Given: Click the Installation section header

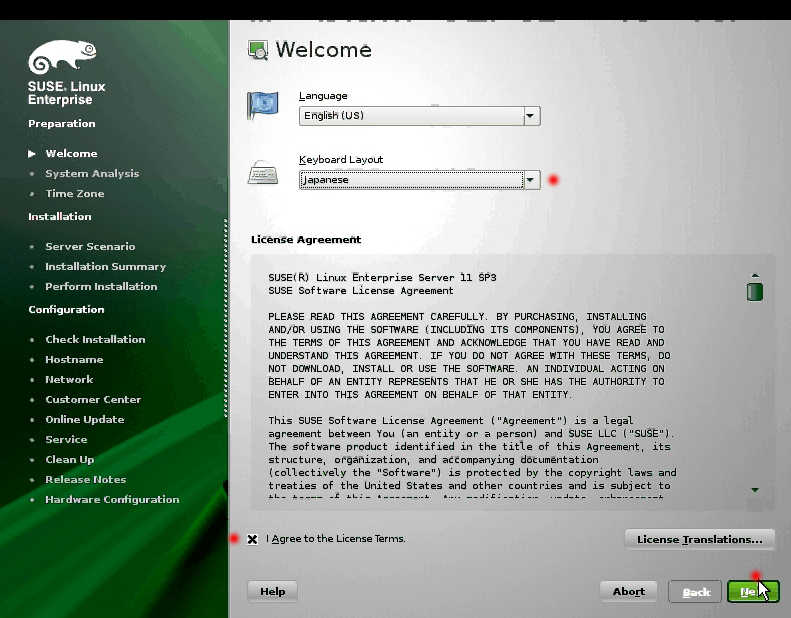Looking at the screenshot, I should coord(60,216).
